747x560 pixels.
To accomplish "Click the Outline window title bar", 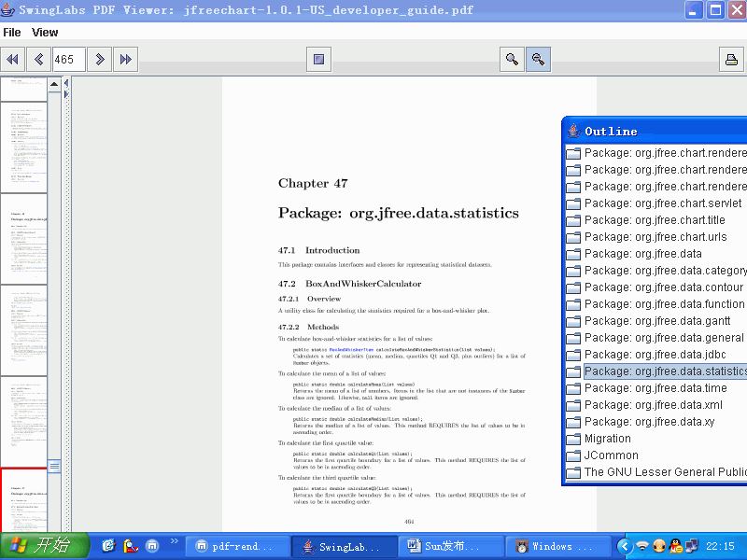I will tap(655, 131).
